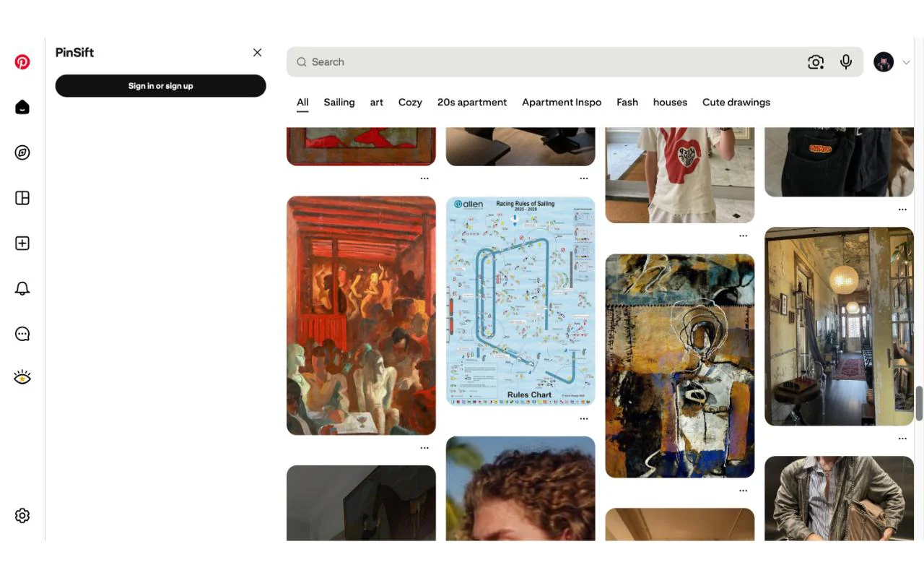Expand the accounts chevron next to avatar
Viewport: 924px width, 578px height.
click(906, 62)
